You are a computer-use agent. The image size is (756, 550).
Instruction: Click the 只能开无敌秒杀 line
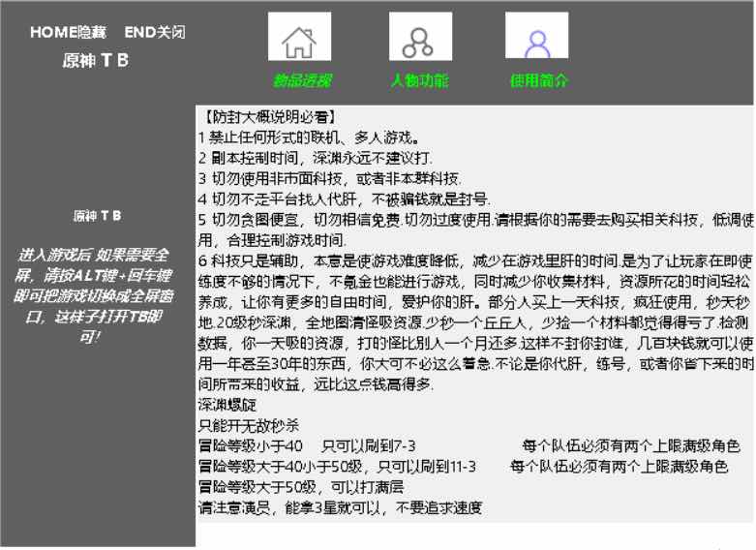tap(249, 425)
